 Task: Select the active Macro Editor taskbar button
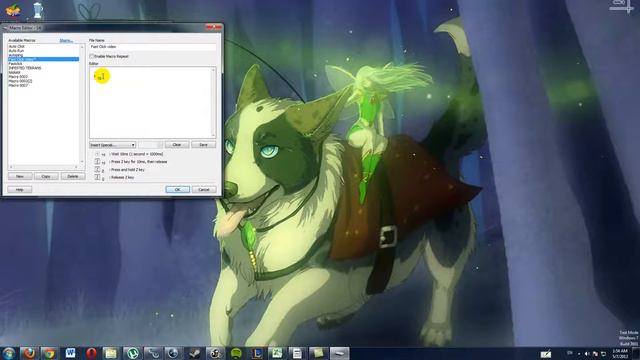point(340,353)
